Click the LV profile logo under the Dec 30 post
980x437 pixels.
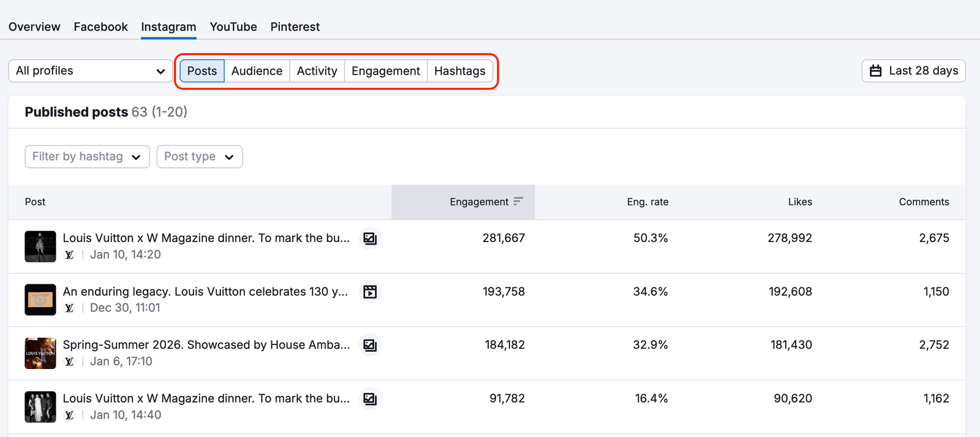(69, 308)
